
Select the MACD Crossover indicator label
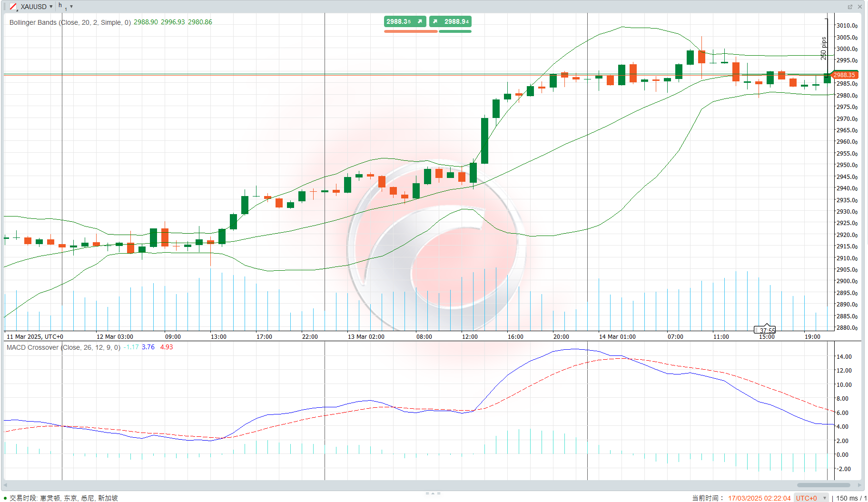click(x=63, y=347)
